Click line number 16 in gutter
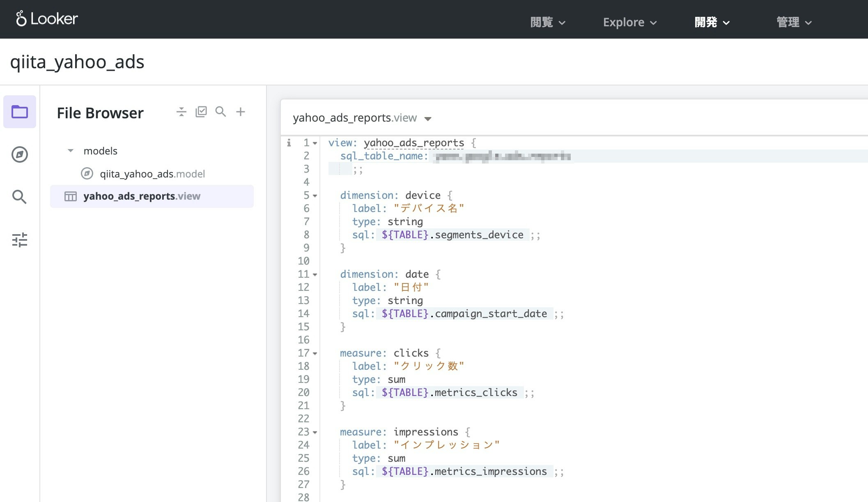This screenshot has height=502, width=868. pyautogui.click(x=303, y=340)
